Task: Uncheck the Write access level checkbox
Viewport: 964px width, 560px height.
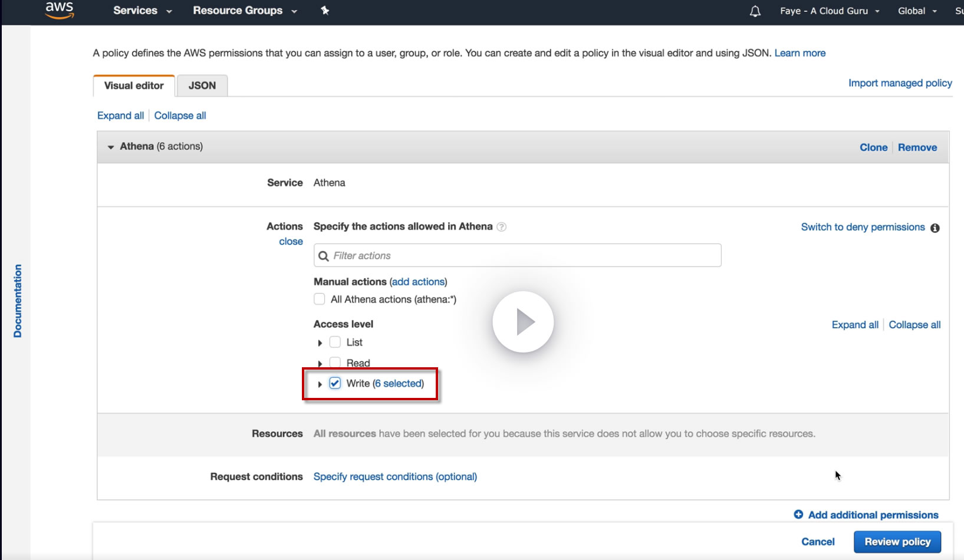Action: 335,384
